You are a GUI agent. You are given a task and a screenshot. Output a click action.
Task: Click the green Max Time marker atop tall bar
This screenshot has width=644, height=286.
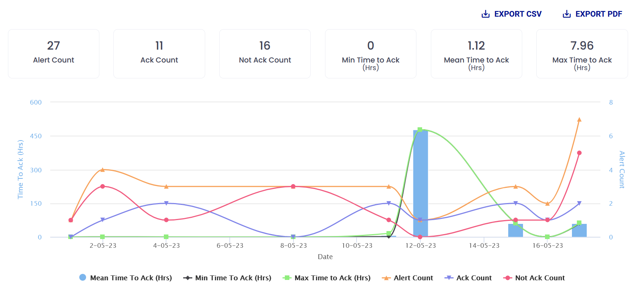point(420,130)
